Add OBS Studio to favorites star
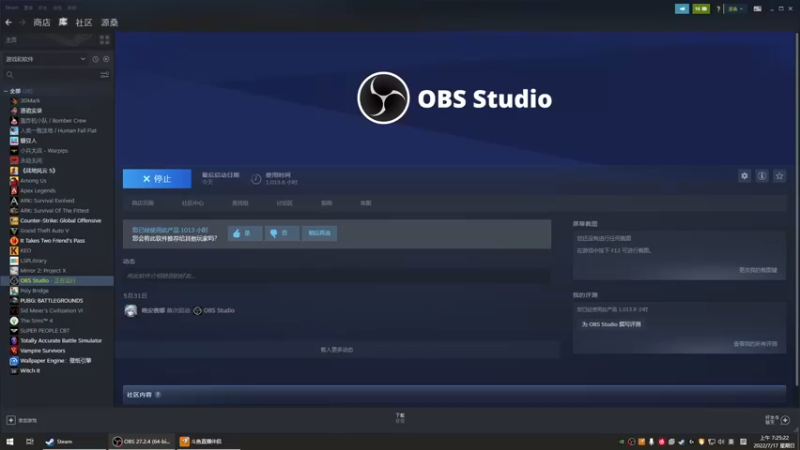800x450 pixels. tap(779, 176)
